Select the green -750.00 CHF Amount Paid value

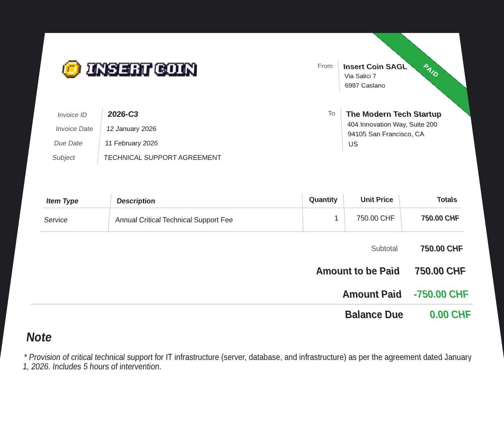[x=441, y=294]
